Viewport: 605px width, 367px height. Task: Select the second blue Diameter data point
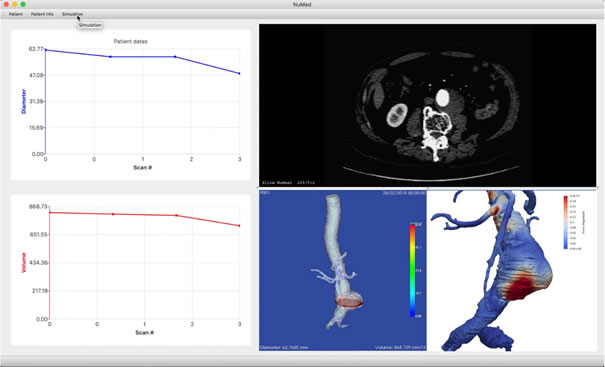pyautogui.click(x=110, y=57)
